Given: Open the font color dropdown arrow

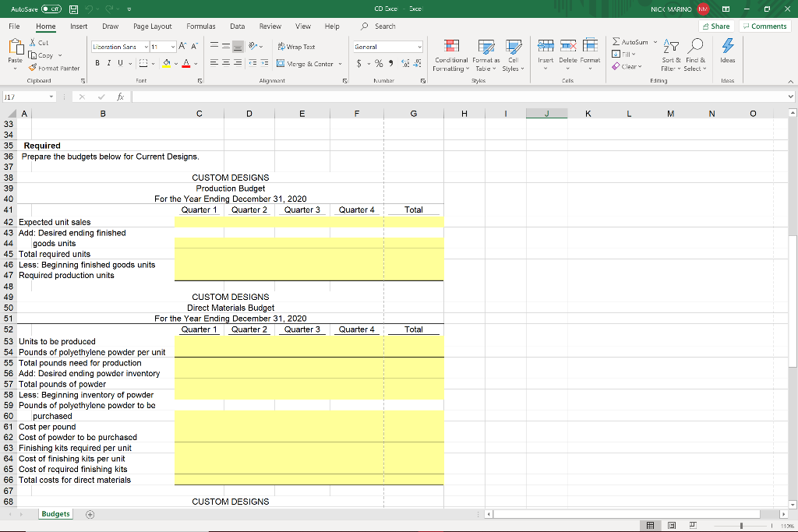Looking at the screenshot, I should point(196,64).
